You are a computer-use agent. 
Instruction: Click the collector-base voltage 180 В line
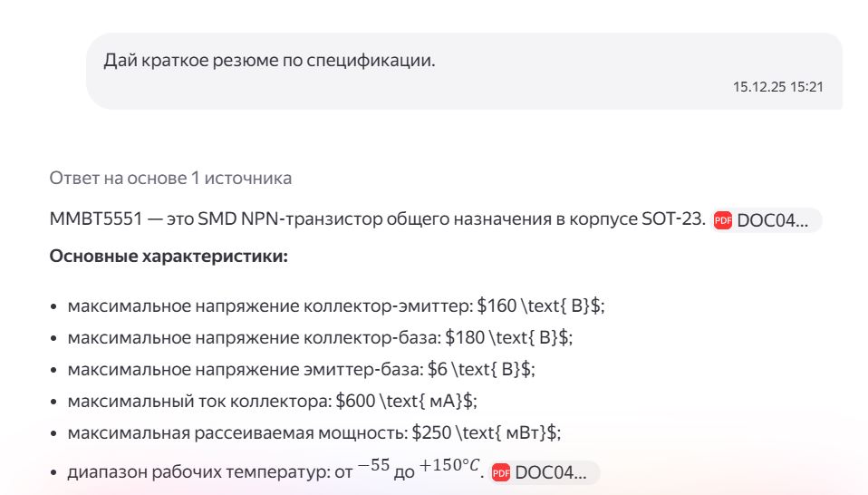click(320, 337)
